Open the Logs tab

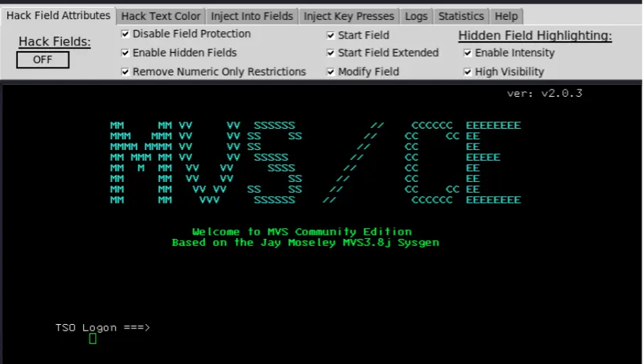point(416,16)
